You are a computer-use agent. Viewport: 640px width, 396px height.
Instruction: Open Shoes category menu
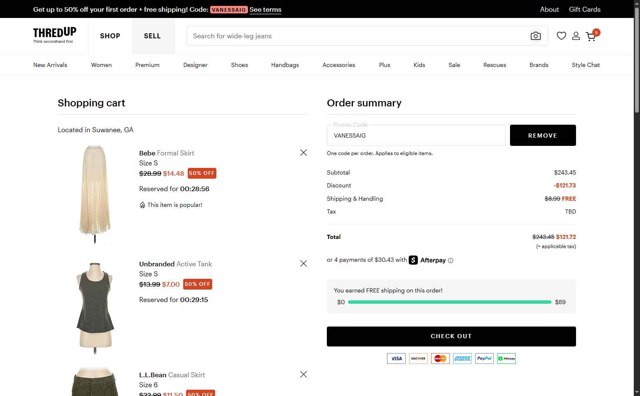239,65
